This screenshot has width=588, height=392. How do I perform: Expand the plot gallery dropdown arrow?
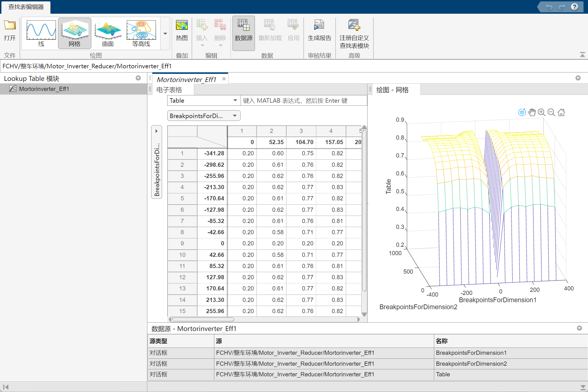point(165,34)
